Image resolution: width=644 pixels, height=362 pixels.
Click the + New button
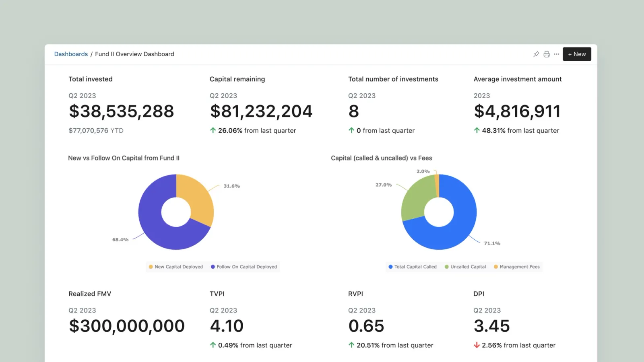point(577,54)
